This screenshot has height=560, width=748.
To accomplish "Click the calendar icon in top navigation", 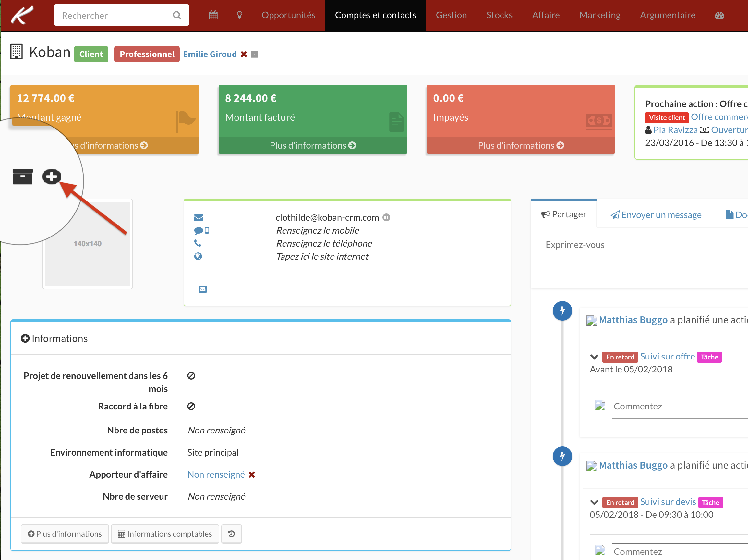I will pos(213,15).
